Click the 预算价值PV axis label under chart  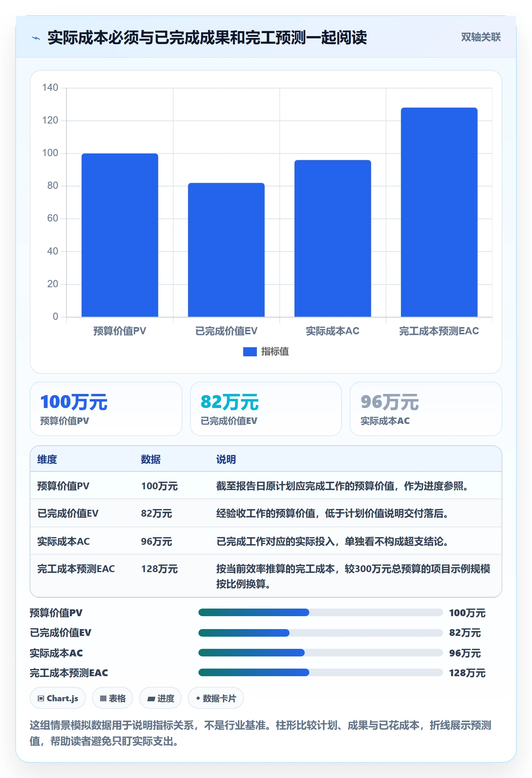pos(120,331)
